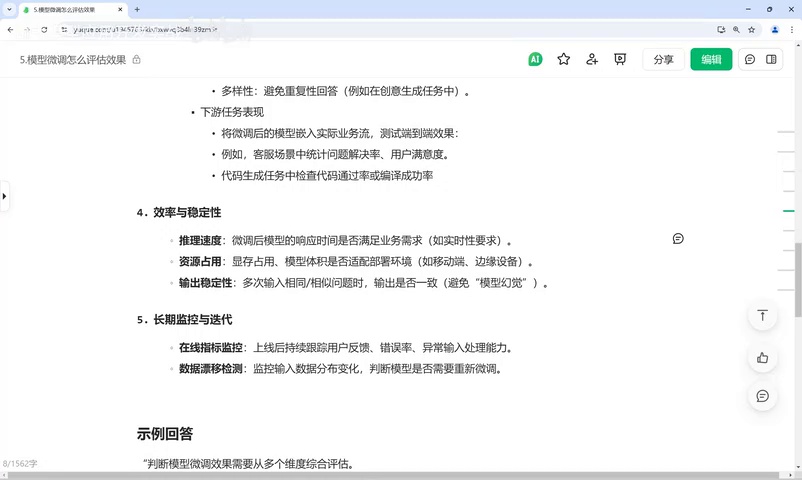Viewport: 802px width, 480px height.
Task: Click the green 编辑 edit button
Action: [x=711, y=59]
